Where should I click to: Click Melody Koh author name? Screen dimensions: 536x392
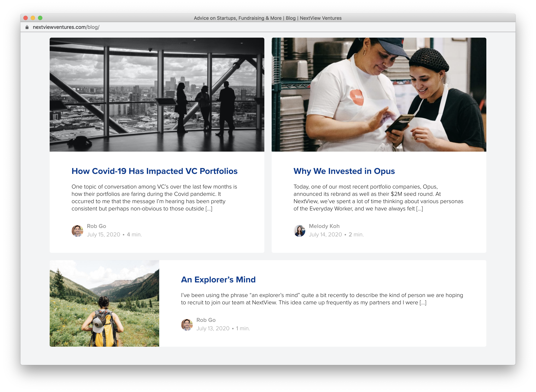(324, 226)
